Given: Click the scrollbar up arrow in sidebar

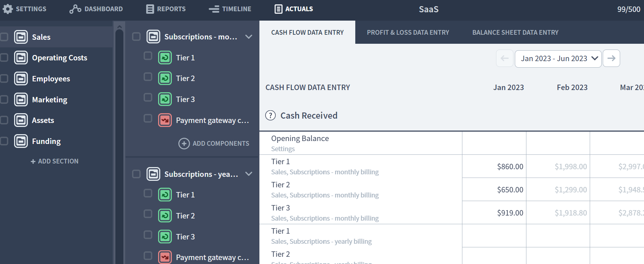Looking at the screenshot, I should click(119, 27).
